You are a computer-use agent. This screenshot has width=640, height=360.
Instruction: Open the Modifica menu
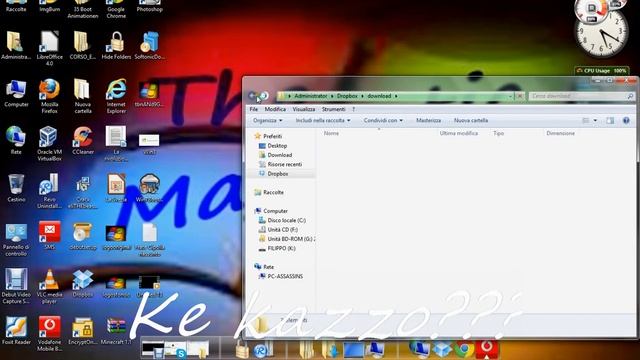pyautogui.click(x=275, y=109)
